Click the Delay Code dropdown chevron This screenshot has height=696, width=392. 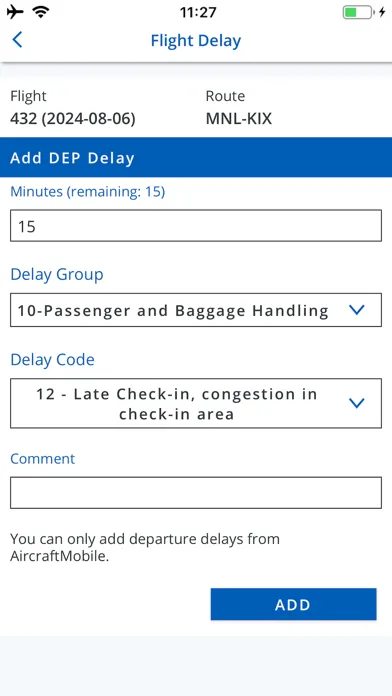(356, 403)
